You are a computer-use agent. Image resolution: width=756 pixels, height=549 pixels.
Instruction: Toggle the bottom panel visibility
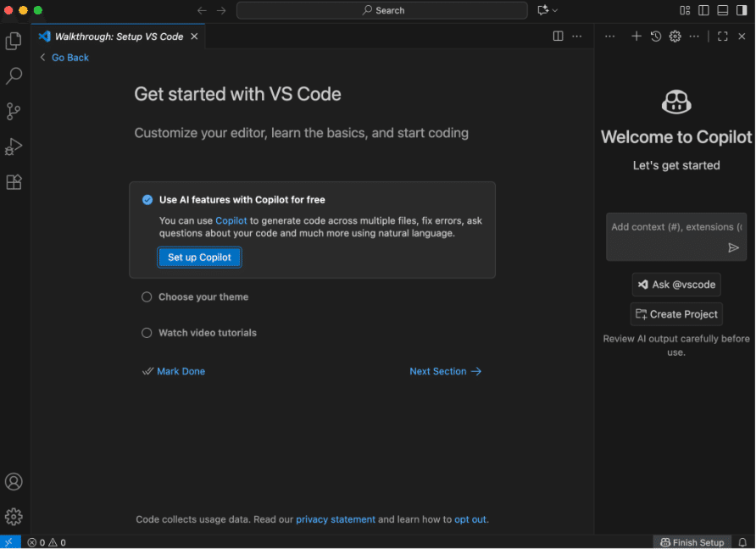[722, 10]
